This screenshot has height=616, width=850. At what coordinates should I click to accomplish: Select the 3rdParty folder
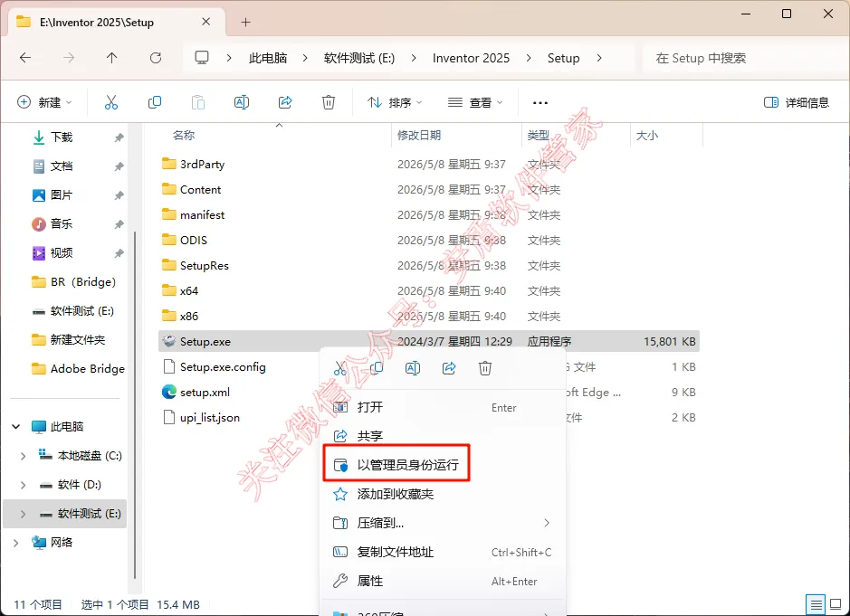tap(202, 164)
